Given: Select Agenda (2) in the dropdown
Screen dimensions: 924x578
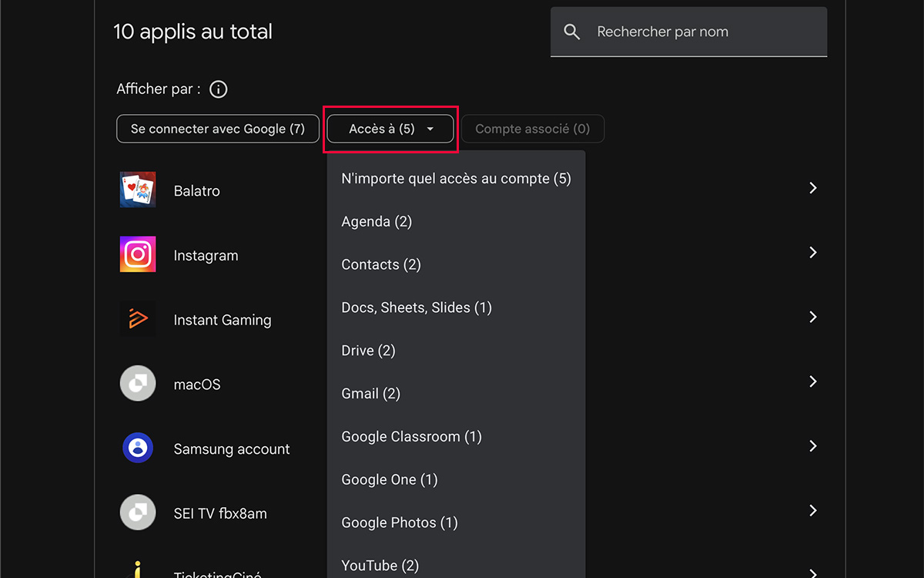Looking at the screenshot, I should coord(457,222).
